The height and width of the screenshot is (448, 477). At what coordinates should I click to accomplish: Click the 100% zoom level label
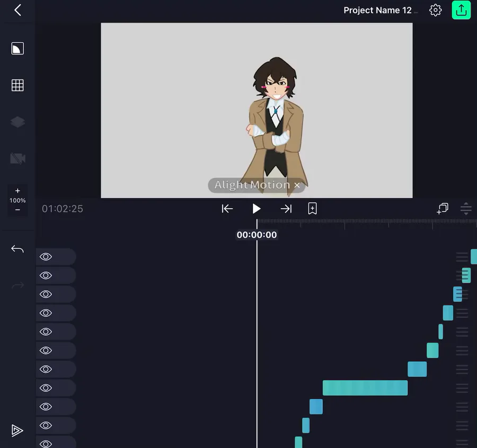pyautogui.click(x=17, y=200)
